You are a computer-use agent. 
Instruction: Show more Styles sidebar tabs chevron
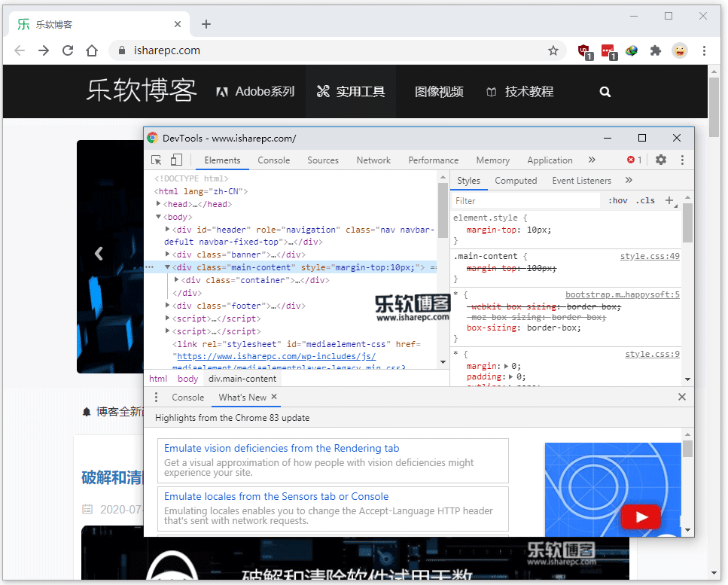pyautogui.click(x=629, y=180)
